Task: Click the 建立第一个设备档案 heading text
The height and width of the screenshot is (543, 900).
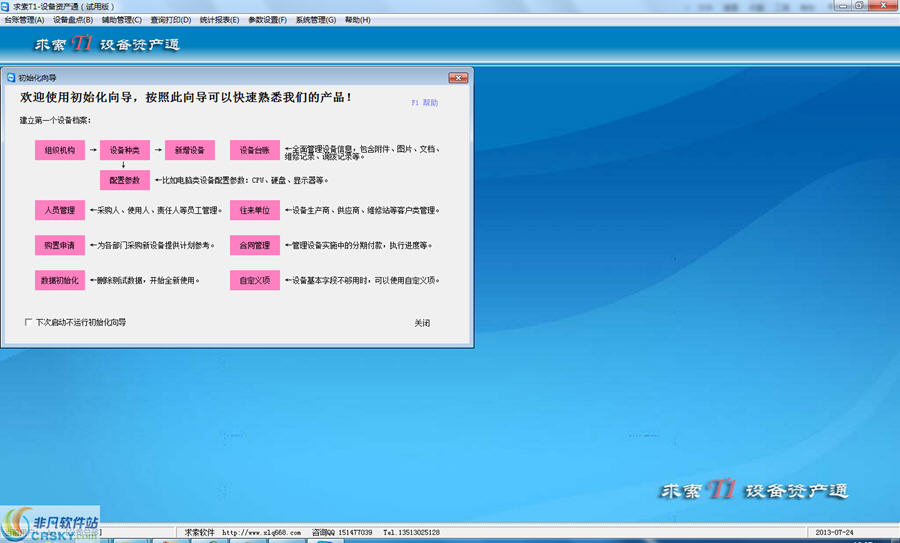Action: (x=55, y=121)
